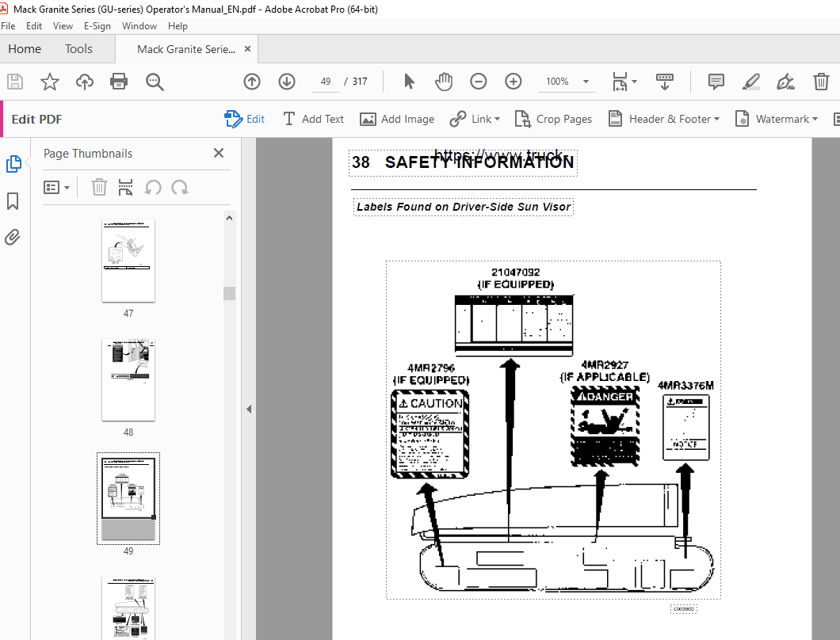Select the Hand tool
840x640 pixels.
pyautogui.click(x=443, y=81)
